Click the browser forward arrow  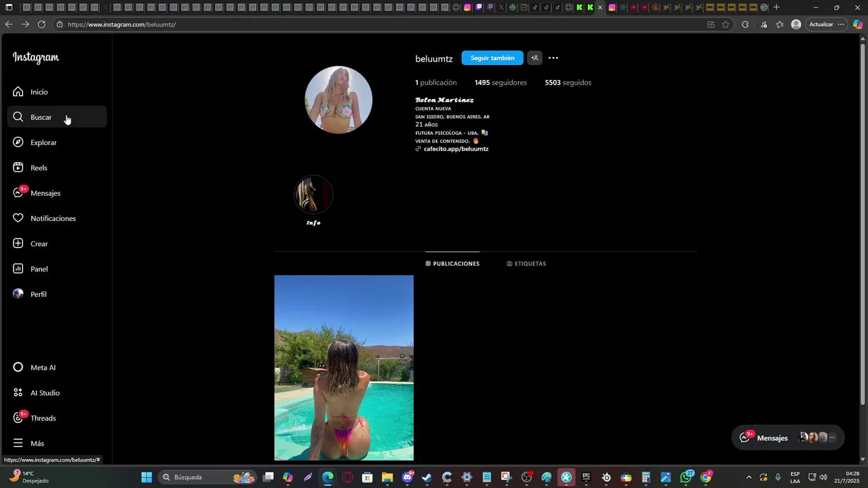coord(25,24)
